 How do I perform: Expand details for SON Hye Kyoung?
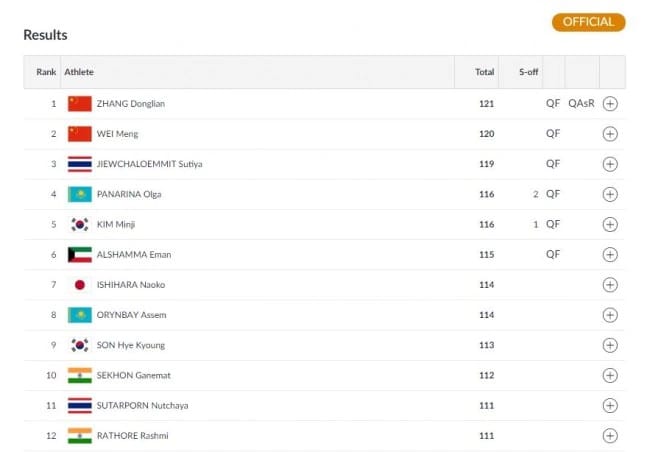pos(610,345)
